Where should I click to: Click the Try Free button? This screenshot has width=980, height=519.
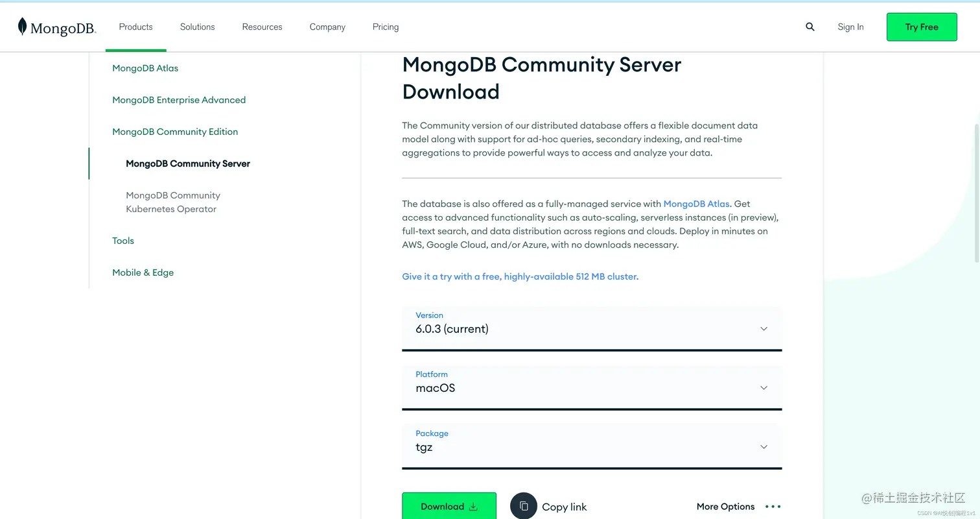coord(922,27)
